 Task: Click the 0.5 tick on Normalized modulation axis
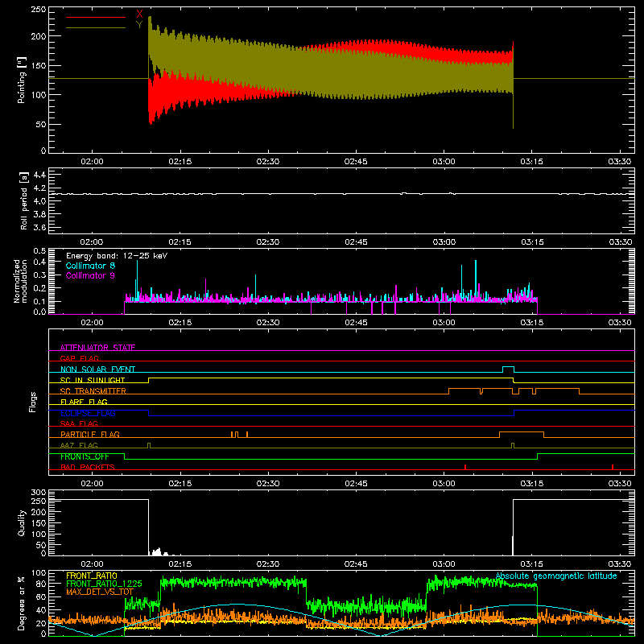pyautogui.click(x=39, y=250)
